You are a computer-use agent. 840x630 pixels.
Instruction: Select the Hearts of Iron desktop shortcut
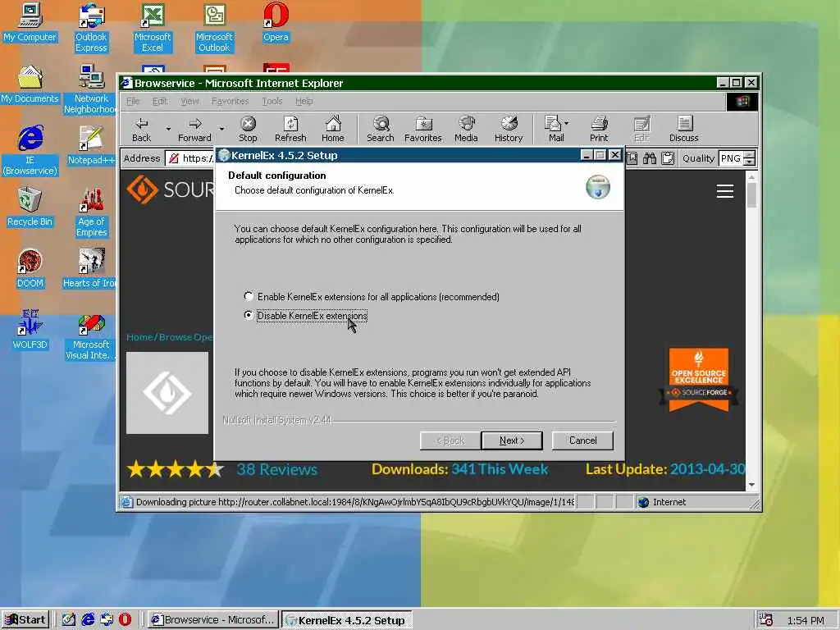(89, 269)
